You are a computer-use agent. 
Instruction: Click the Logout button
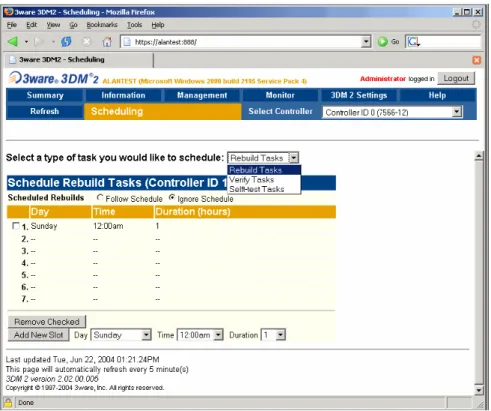pos(456,78)
